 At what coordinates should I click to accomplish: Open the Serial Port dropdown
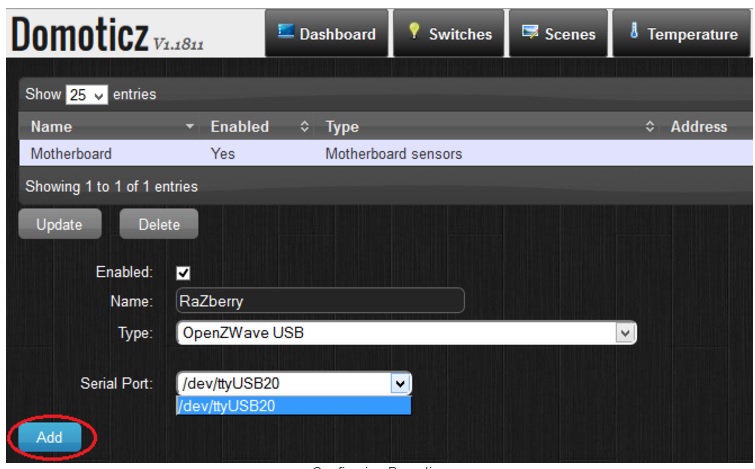tap(400, 383)
